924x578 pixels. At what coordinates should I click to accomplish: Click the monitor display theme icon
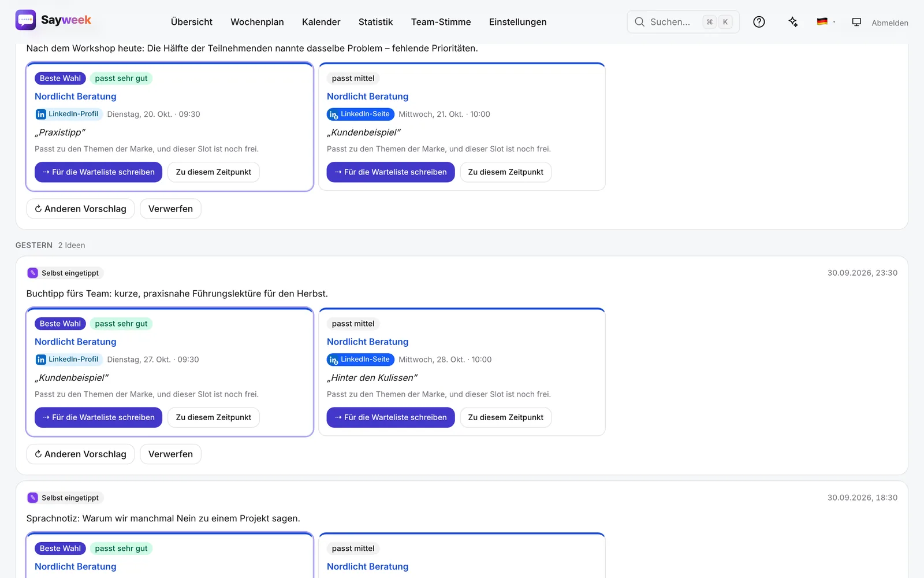pos(856,22)
